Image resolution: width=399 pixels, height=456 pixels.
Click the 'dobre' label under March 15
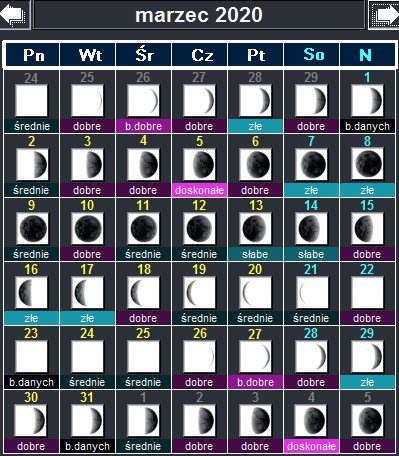click(367, 254)
